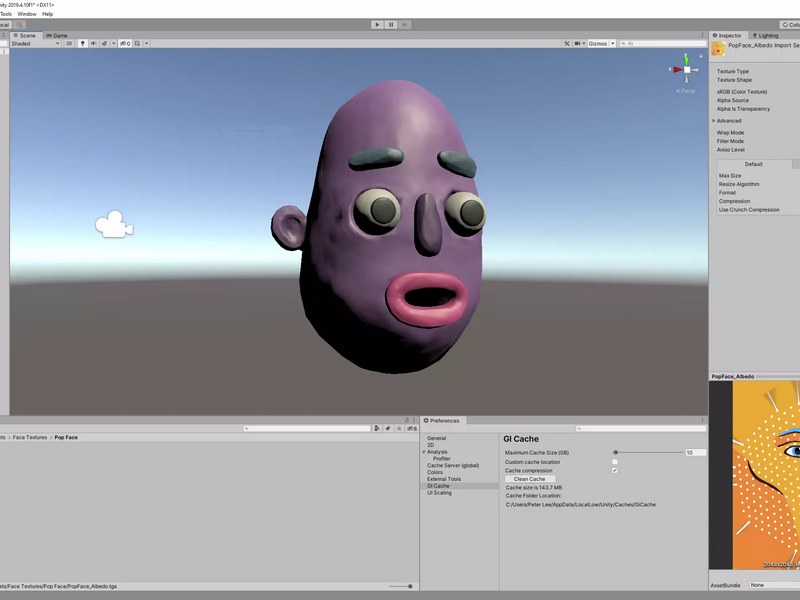Image resolution: width=800 pixels, height=600 pixels.
Task: Open the Lighting tab
Action: 765,35
